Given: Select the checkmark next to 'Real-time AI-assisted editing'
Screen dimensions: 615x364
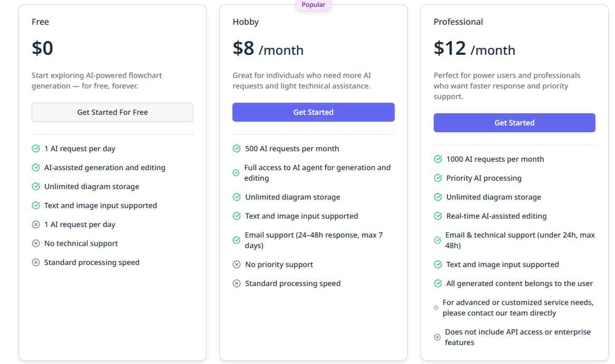Looking at the screenshot, I should (437, 216).
